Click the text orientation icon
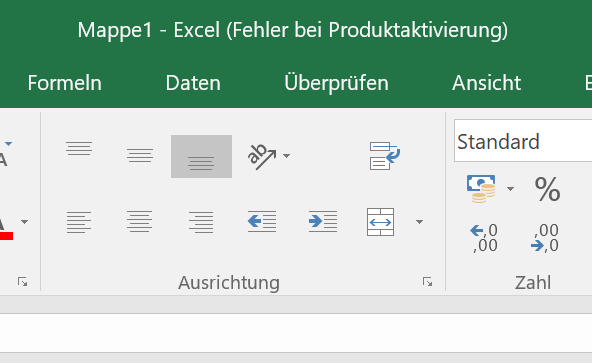Image resolution: width=592 pixels, height=363 pixels. (x=262, y=156)
